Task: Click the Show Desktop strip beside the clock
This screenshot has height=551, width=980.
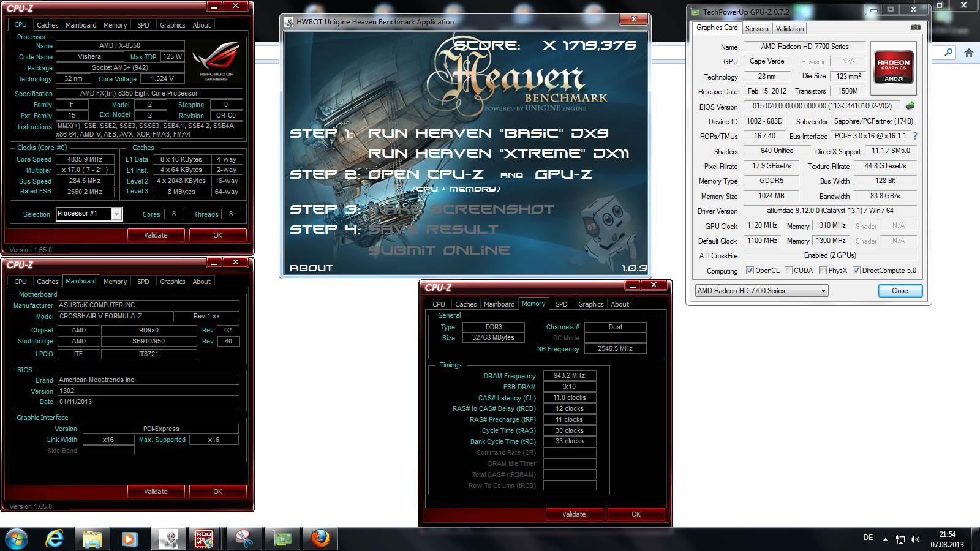Action: (x=976, y=539)
